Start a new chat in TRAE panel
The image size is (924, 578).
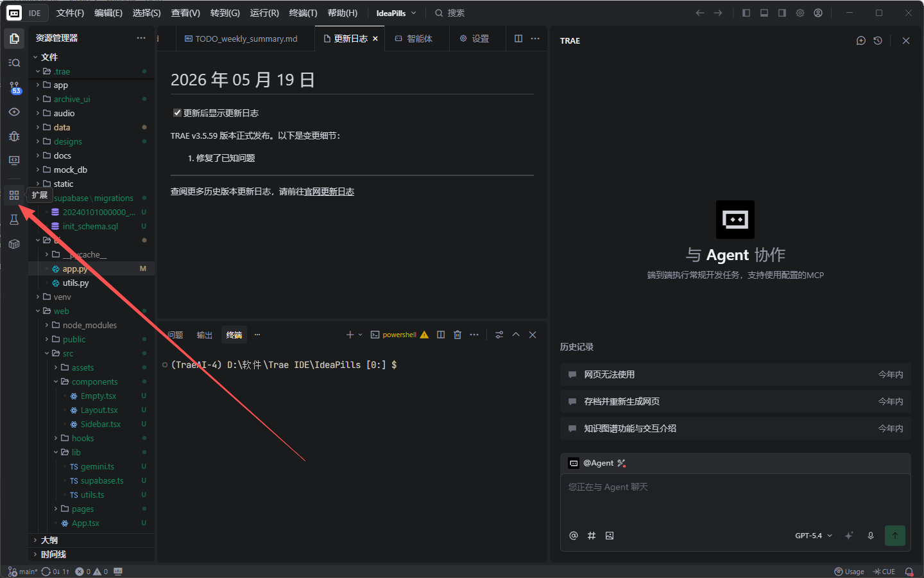click(x=861, y=40)
